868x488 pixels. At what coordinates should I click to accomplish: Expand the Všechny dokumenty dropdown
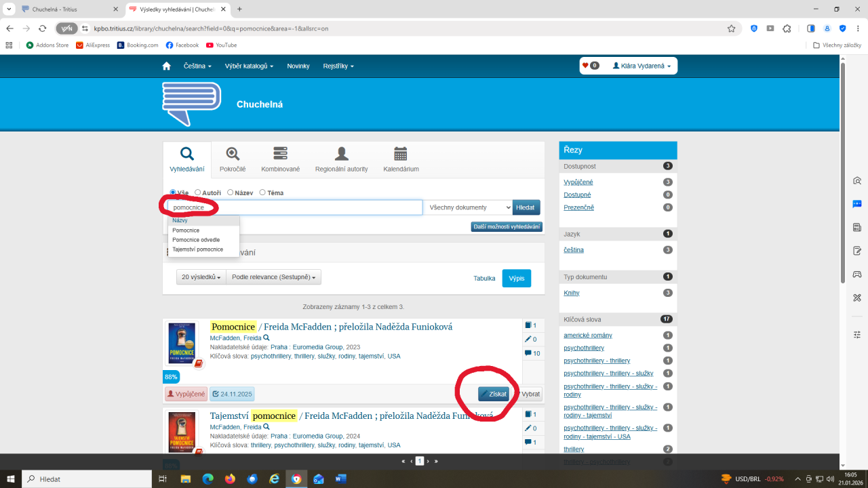(468, 207)
